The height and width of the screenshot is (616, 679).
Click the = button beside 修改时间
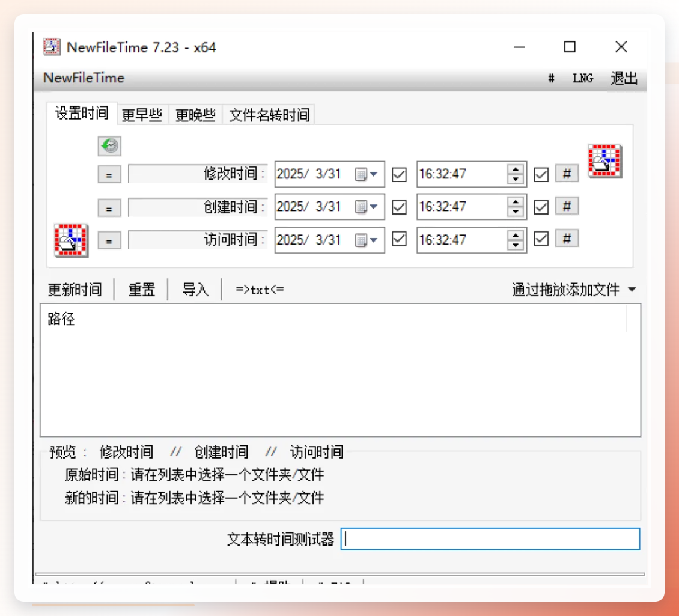[109, 175]
